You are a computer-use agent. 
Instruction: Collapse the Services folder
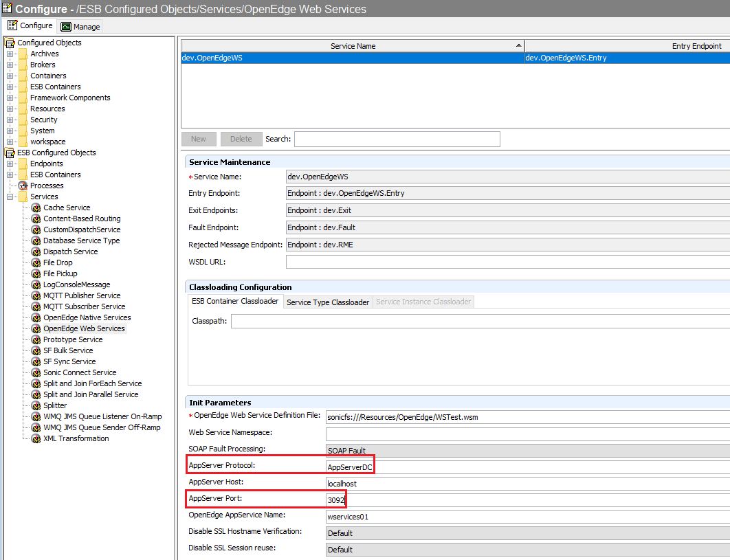10,197
